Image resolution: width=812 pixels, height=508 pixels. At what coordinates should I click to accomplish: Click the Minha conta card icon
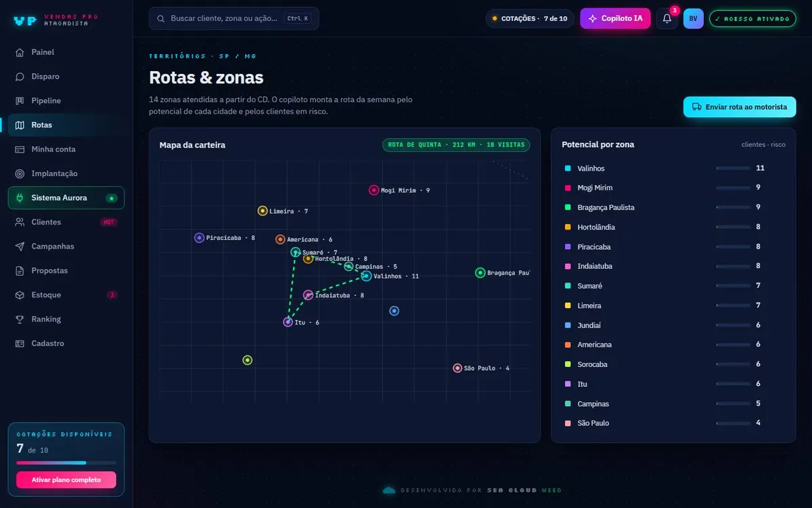coord(20,149)
